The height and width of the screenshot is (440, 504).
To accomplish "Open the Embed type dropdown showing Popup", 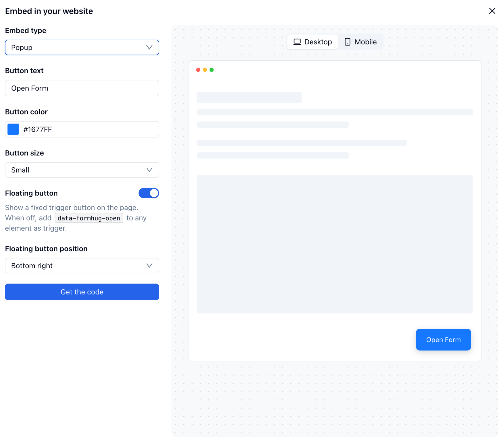I will click(x=82, y=47).
